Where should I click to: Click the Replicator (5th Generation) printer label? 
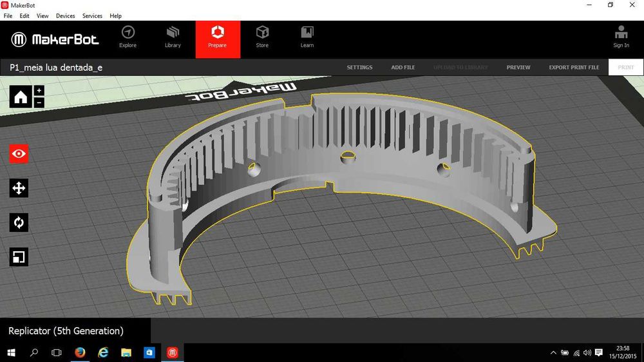click(66, 331)
